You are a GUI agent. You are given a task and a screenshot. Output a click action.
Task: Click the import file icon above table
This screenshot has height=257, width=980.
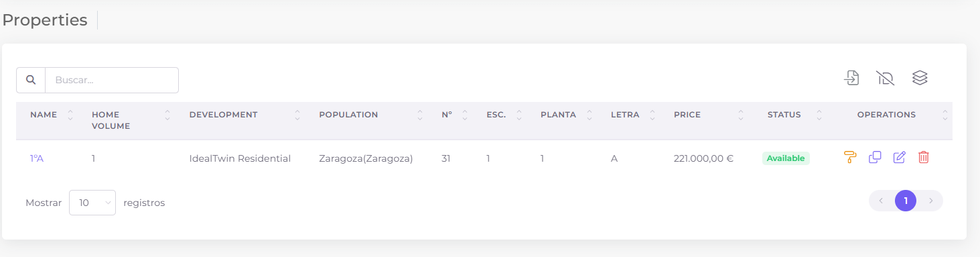(x=851, y=78)
